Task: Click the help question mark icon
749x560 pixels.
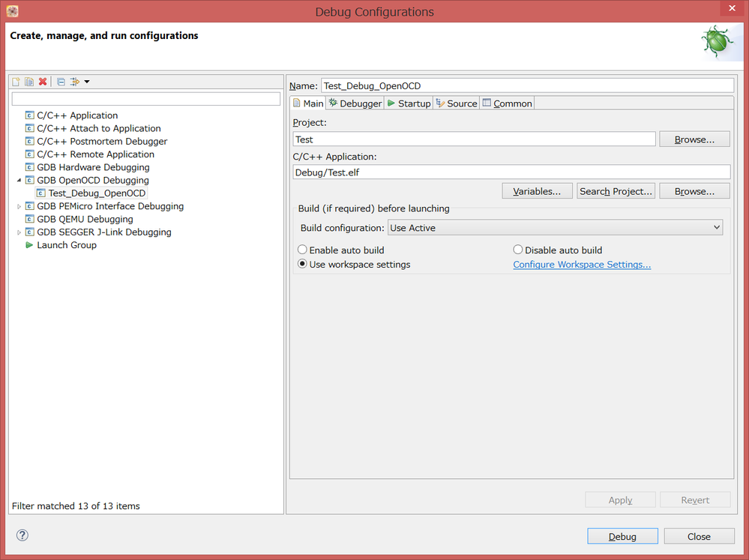Action: point(22,535)
